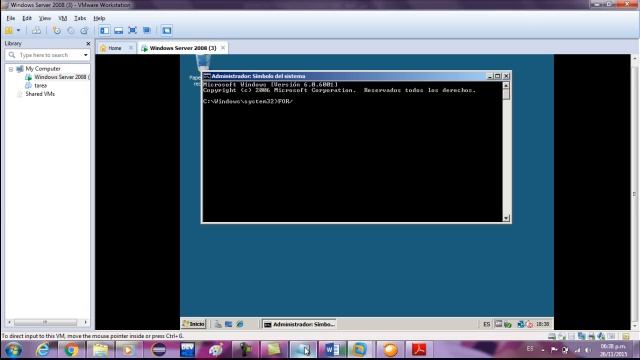Screen dimensions: 640x360
Task: Click the Send Ctrl+Alt+Del toolbar icon
Action: pos(36,30)
